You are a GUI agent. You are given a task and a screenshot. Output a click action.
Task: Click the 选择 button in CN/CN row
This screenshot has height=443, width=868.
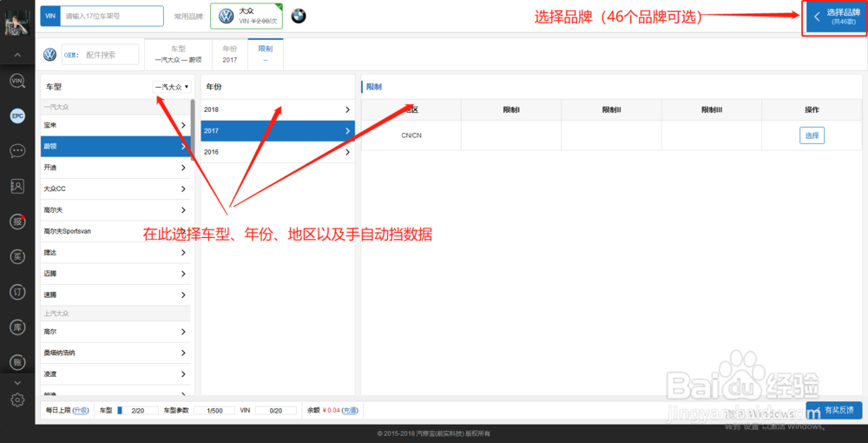click(x=812, y=136)
